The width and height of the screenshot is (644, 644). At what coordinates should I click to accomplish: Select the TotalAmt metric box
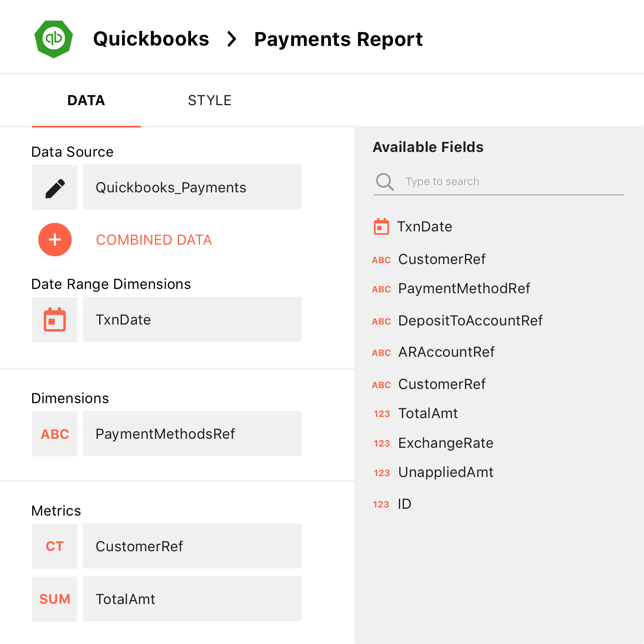pyautogui.click(x=192, y=599)
